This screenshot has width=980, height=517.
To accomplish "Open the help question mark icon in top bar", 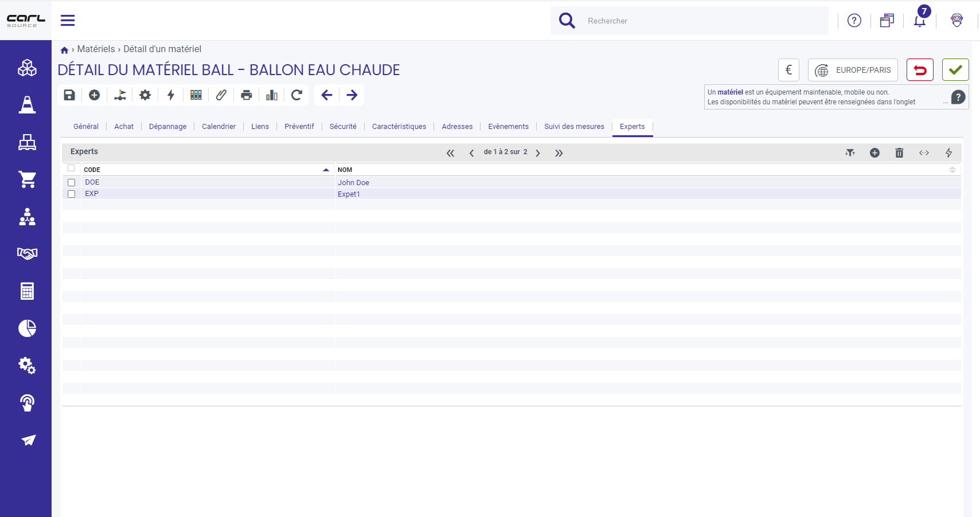I will (854, 21).
